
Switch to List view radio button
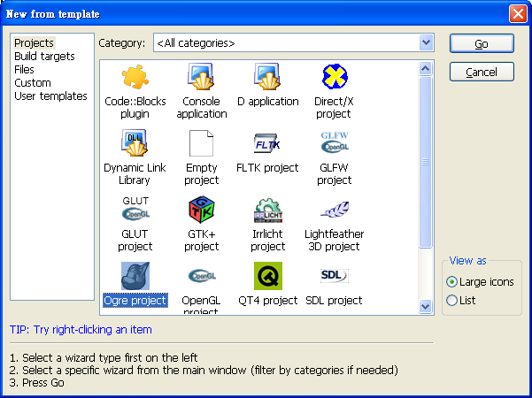click(x=451, y=301)
